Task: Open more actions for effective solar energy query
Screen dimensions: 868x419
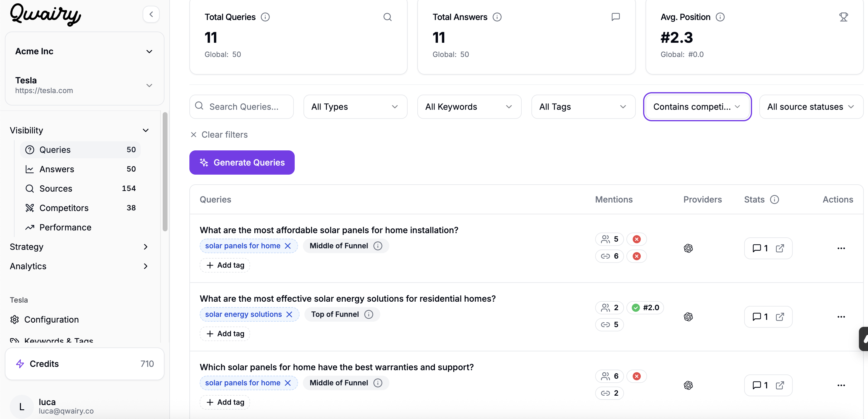Action: click(841, 317)
